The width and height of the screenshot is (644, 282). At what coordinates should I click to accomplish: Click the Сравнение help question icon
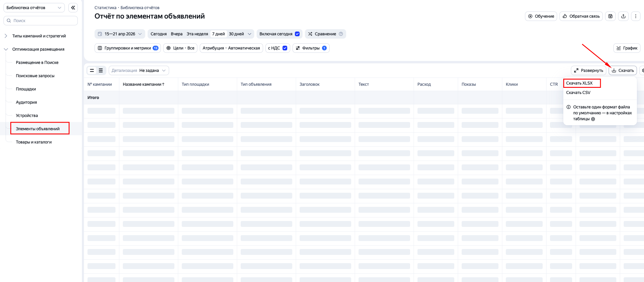coord(341,34)
